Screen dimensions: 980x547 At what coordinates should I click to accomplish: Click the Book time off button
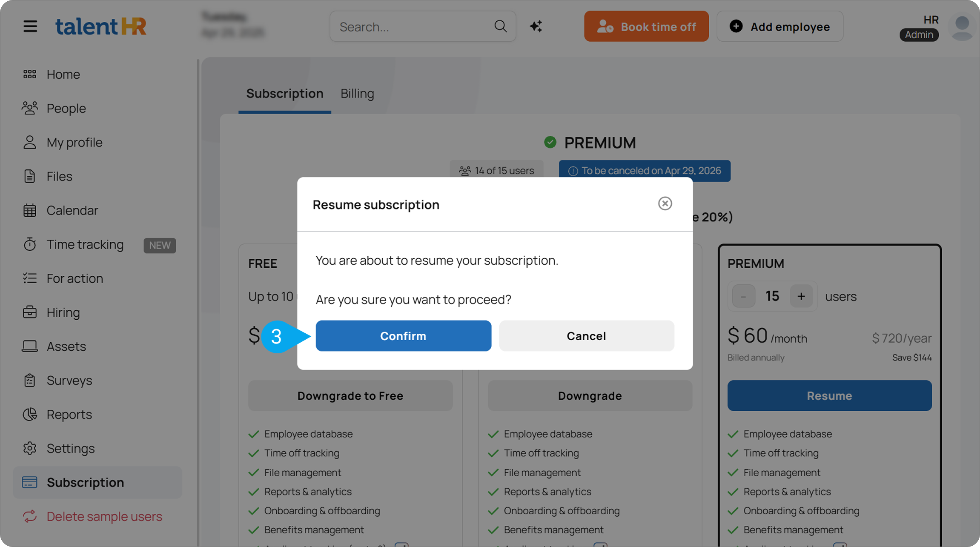646,26
